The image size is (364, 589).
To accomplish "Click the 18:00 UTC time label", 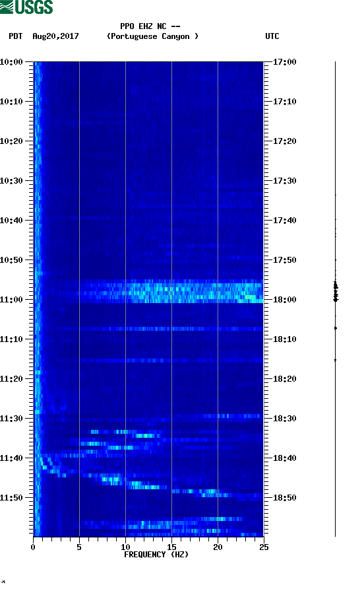I will click(284, 300).
